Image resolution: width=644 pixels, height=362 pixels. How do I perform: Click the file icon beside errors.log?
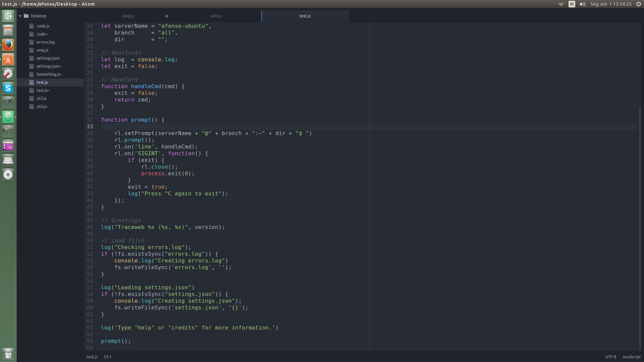click(32, 42)
